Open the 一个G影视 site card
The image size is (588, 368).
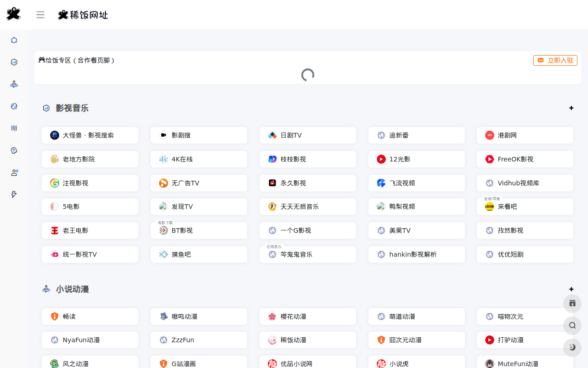[x=308, y=230]
